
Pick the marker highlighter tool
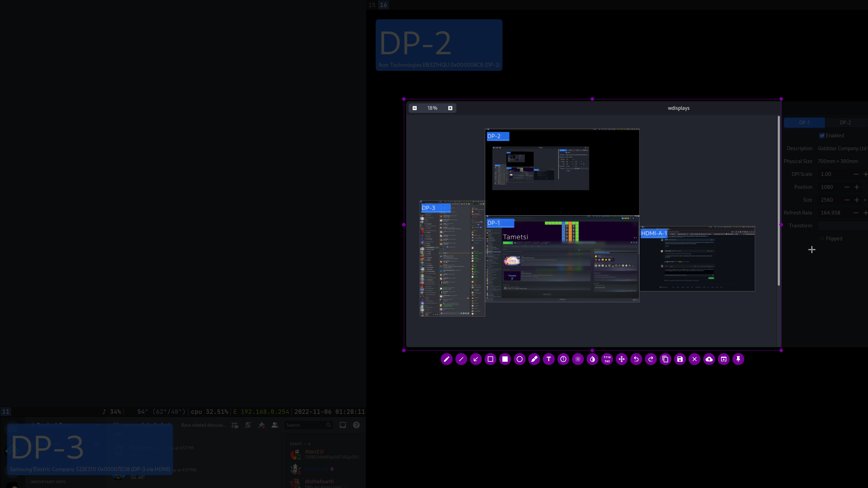534,359
